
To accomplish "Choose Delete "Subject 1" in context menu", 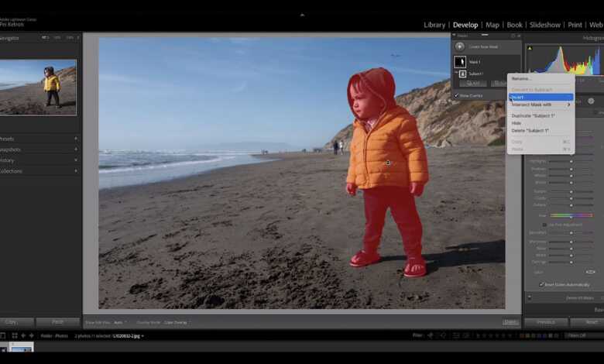I will [530, 131].
